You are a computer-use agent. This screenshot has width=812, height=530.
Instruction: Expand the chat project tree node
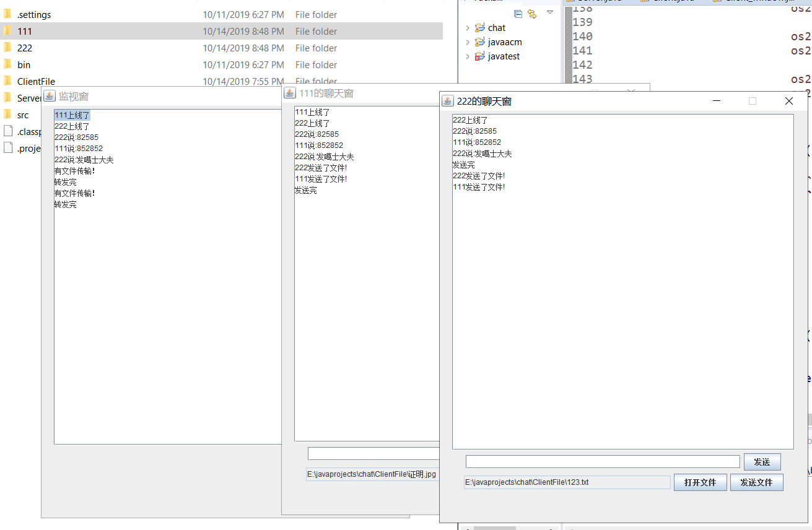coord(467,27)
